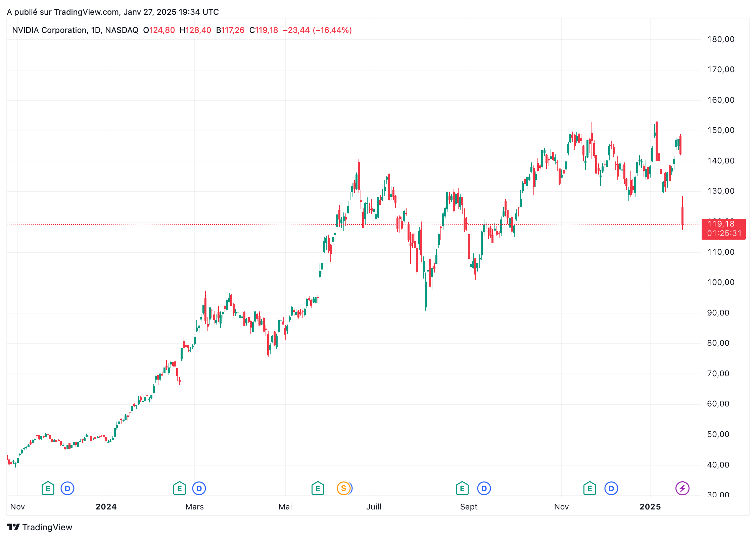The height and width of the screenshot is (539, 756).
Task: Click the Nov label left of 2024
Action: pyautogui.click(x=17, y=507)
